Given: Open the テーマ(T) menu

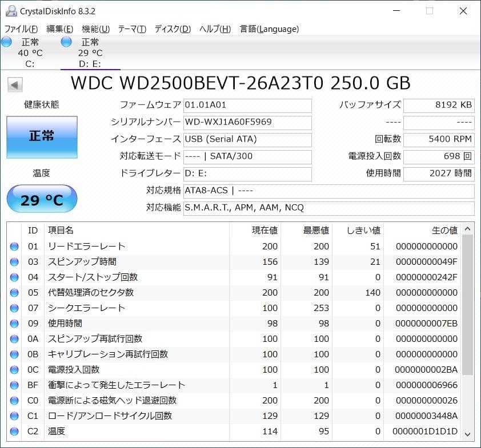Looking at the screenshot, I should click(132, 29).
